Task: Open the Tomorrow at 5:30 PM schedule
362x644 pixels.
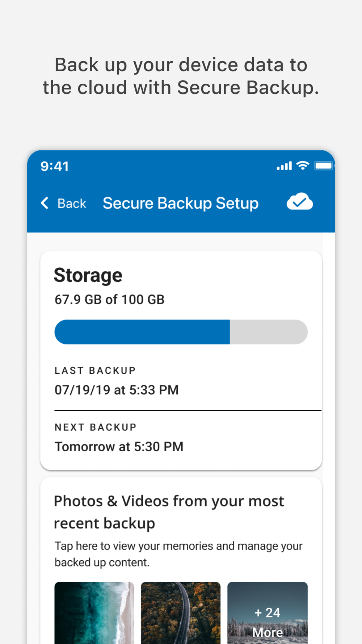Action: coord(119,447)
